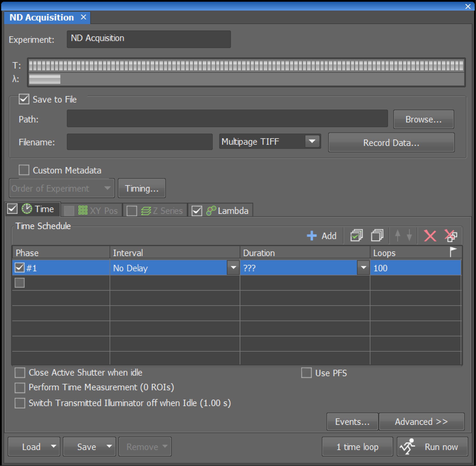Screen dimensions: 476x466
Task: Start acquisition with Run now button
Action: [433, 447]
